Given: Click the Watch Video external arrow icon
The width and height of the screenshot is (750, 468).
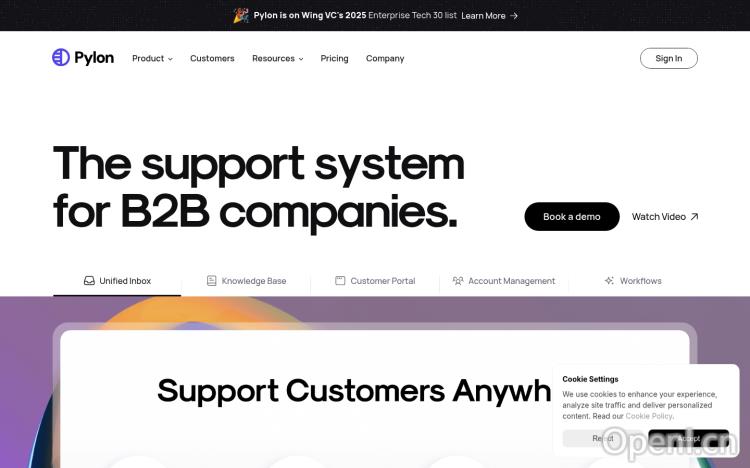Looking at the screenshot, I should point(695,217).
